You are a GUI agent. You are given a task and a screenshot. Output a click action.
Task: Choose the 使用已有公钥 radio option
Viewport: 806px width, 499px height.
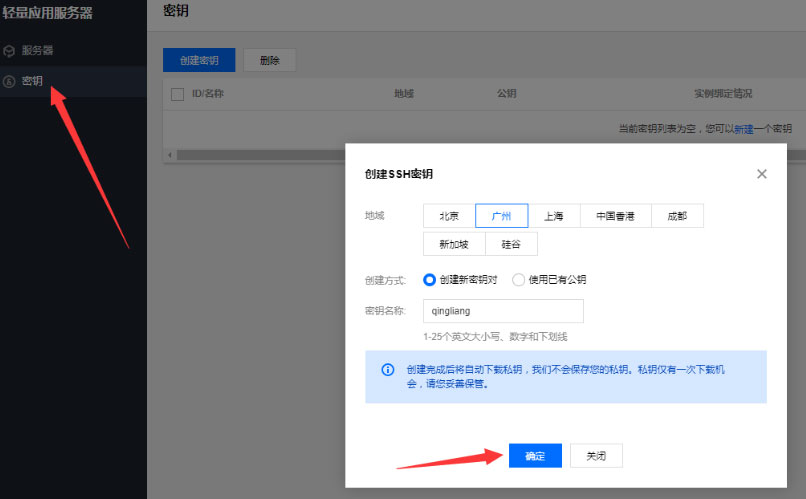pyautogui.click(x=518, y=280)
